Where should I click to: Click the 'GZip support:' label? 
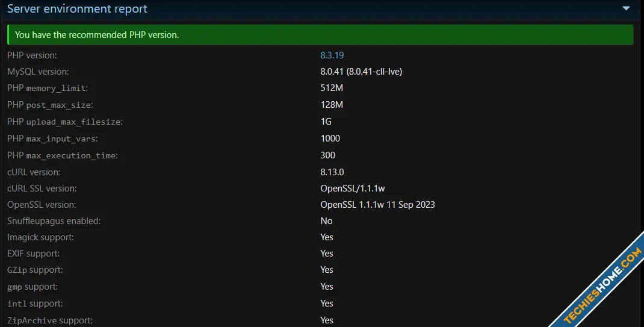coord(35,270)
